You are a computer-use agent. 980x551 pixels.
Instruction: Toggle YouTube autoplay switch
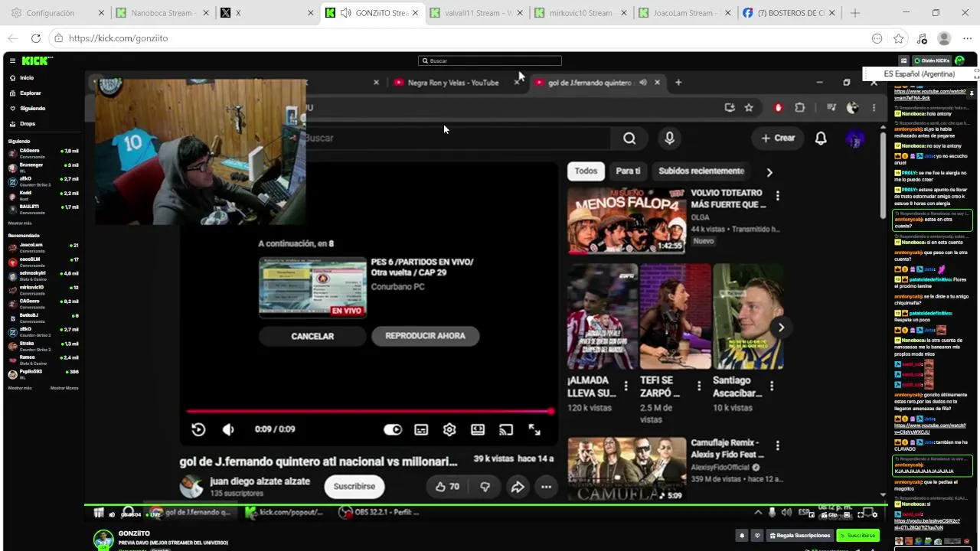(393, 429)
